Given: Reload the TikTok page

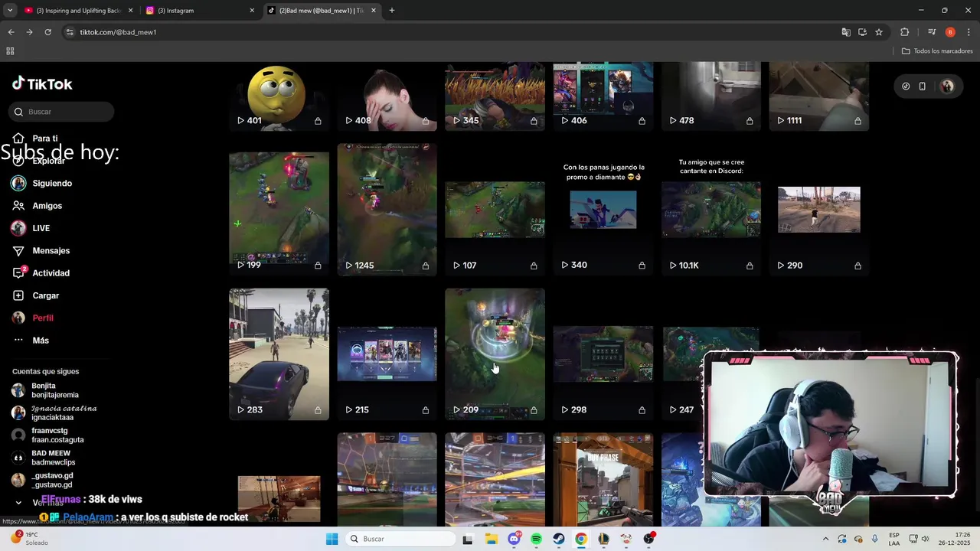Looking at the screenshot, I should (x=47, y=32).
